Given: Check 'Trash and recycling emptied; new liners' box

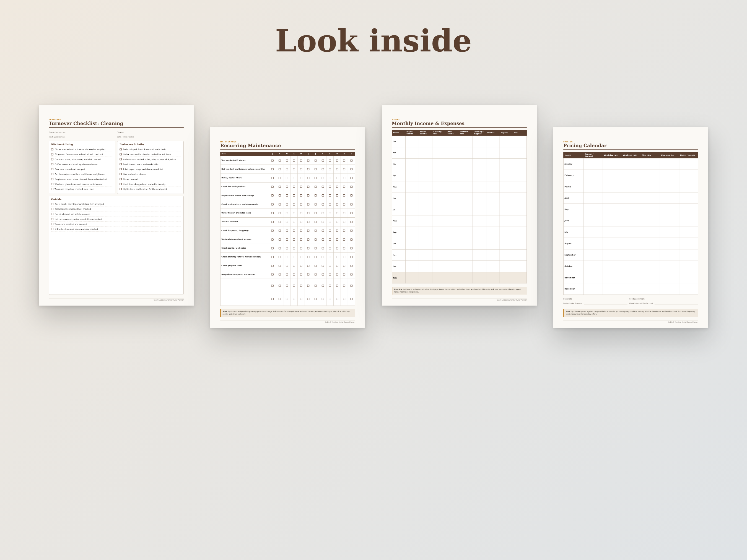Looking at the screenshot, I should tap(52, 189).
